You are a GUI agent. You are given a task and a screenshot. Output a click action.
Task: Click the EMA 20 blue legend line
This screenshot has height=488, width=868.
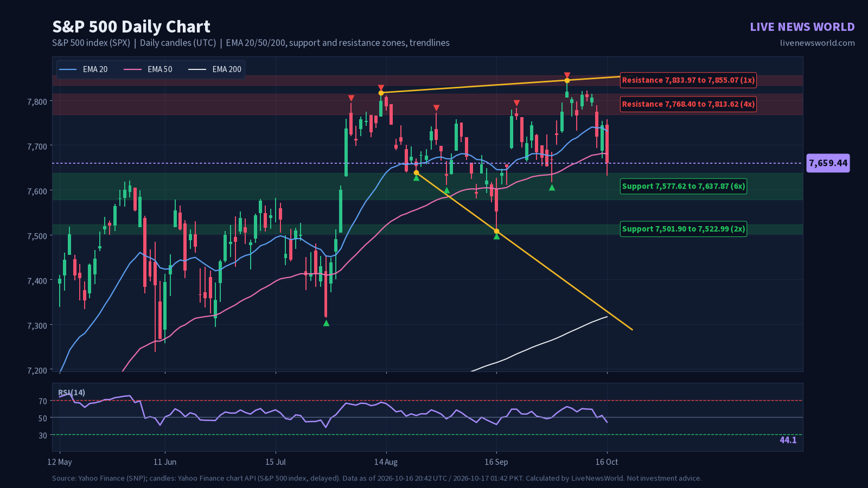tap(68, 69)
